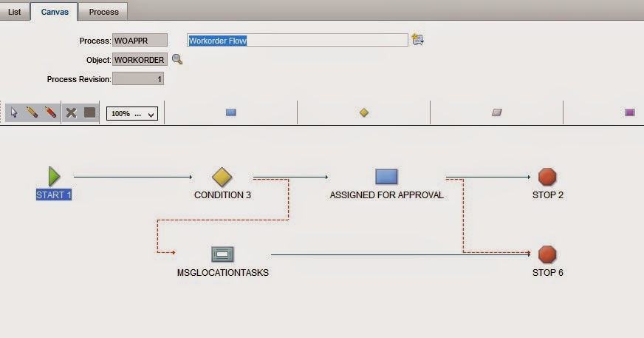
Task: Pick the purple node palette icon
Action: (630, 112)
